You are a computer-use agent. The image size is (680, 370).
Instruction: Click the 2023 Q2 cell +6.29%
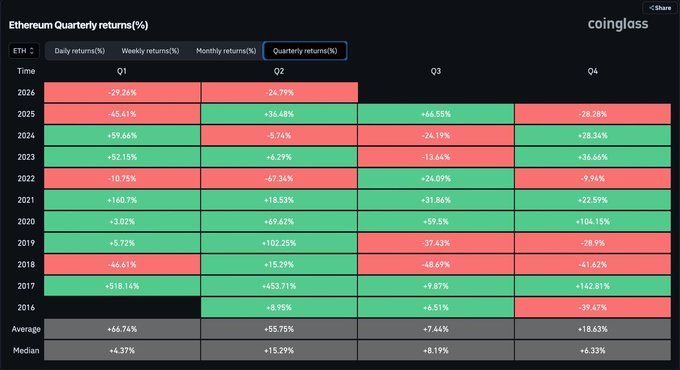279,157
